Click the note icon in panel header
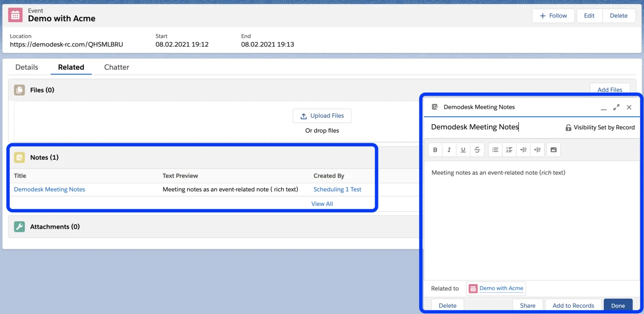The height and width of the screenshot is (314, 644). pyautogui.click(x=435, y=107)
